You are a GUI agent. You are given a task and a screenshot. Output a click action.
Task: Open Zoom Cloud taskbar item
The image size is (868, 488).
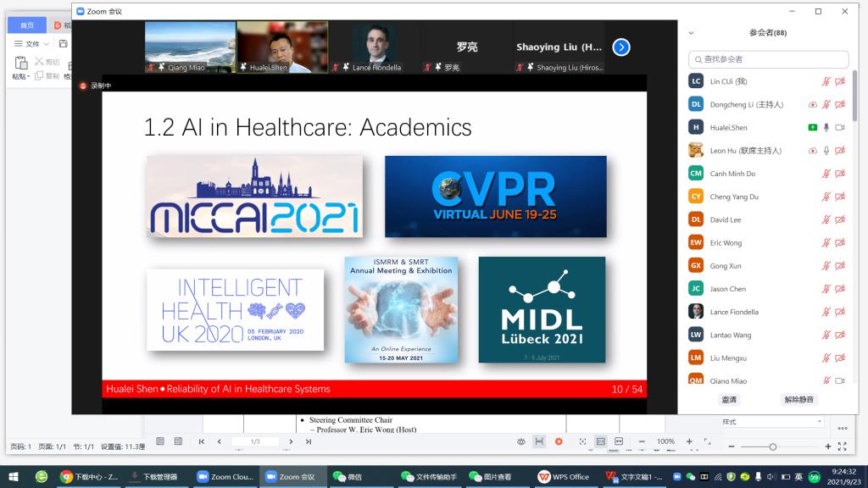coord(225,476)
